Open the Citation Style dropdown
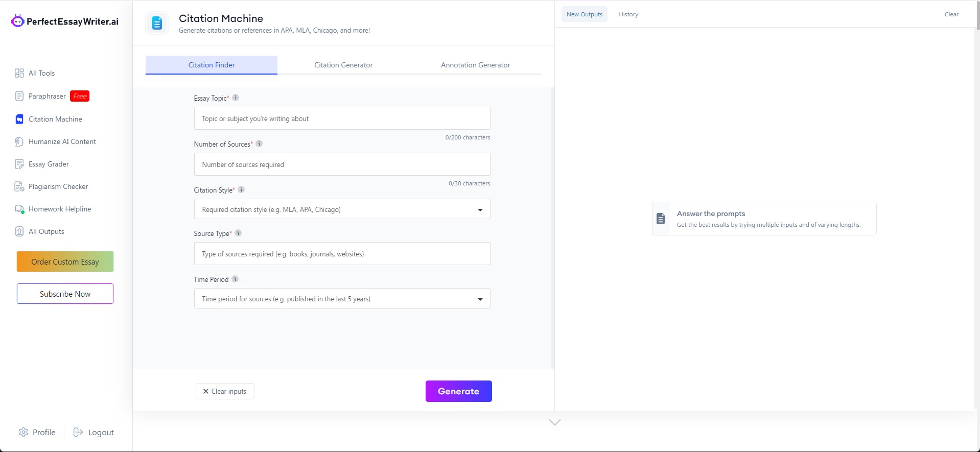The height and width of the screenshot is (452, 980). [x=342, y=209]
